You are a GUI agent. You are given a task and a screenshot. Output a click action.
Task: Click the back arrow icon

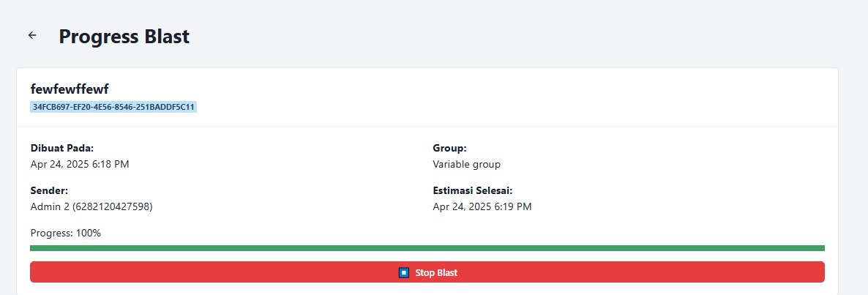point(33,35)
